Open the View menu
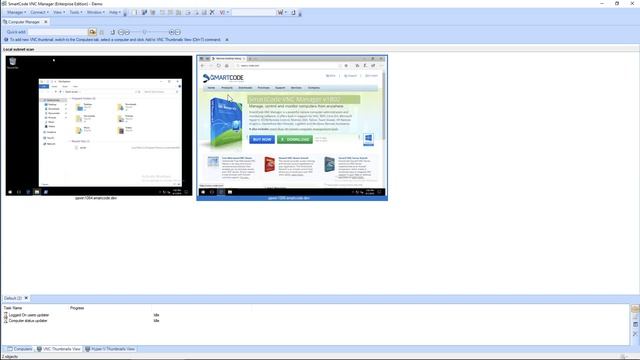The image size is (640, 360). 59,12
